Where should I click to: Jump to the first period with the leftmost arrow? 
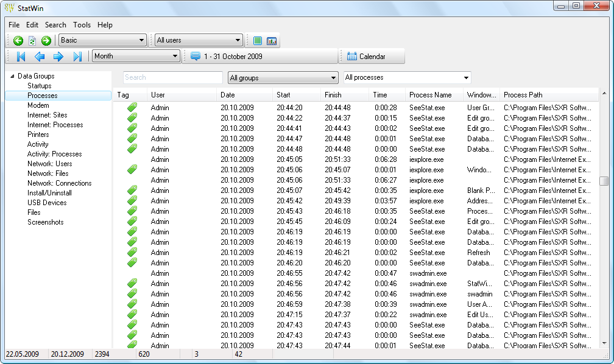[x=21, y=56]
